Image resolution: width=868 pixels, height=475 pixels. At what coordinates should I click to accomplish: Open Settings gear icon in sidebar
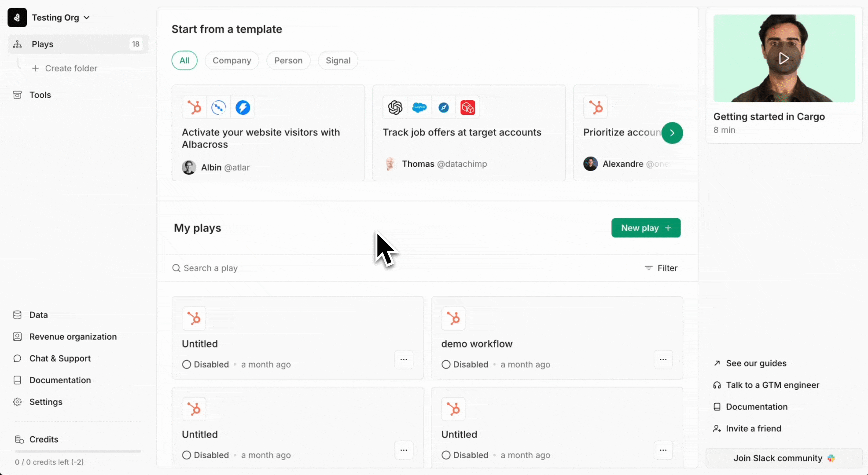tap(17, 402)
